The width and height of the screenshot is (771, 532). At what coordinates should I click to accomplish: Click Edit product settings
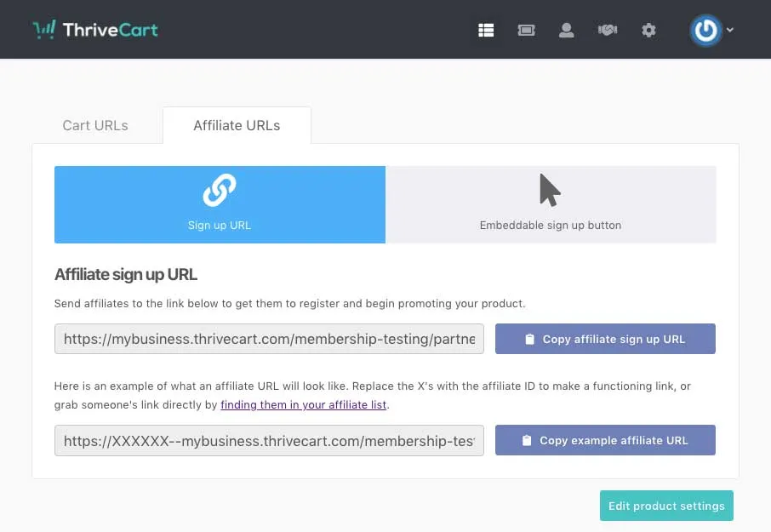[x=666, y=506]
